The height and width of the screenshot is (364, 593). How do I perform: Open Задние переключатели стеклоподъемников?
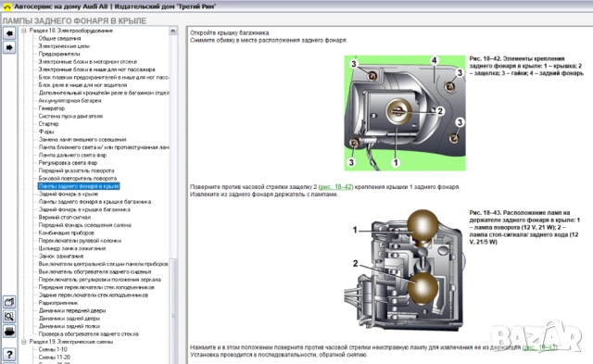[93, 295]
